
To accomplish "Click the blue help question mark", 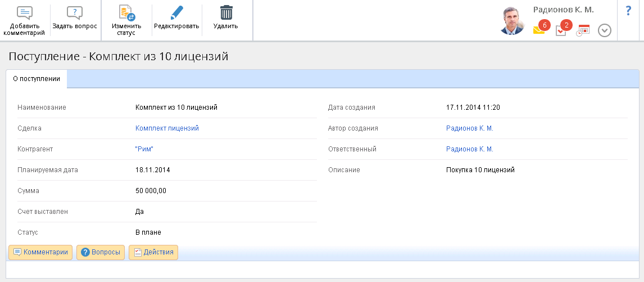I will click(x=628, y=11).
